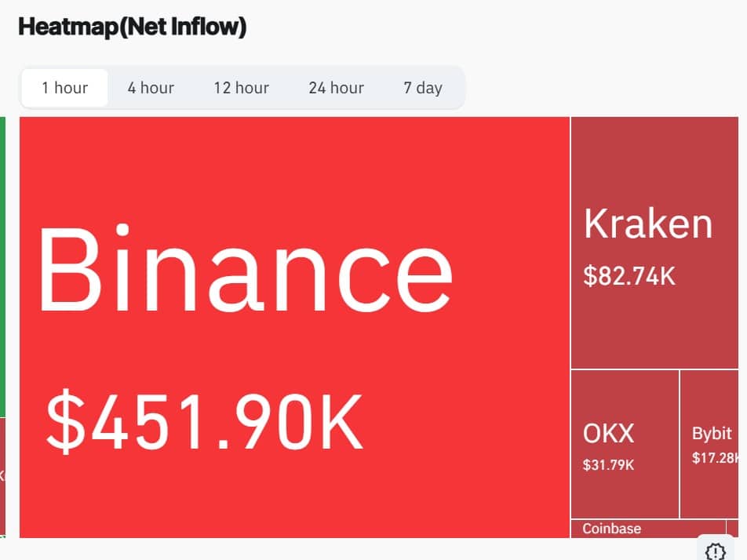Screen dimensions: 747x560
Task: Click the $31.79K OKX amount
Action: pyautogui.click(x=608, y=465)
